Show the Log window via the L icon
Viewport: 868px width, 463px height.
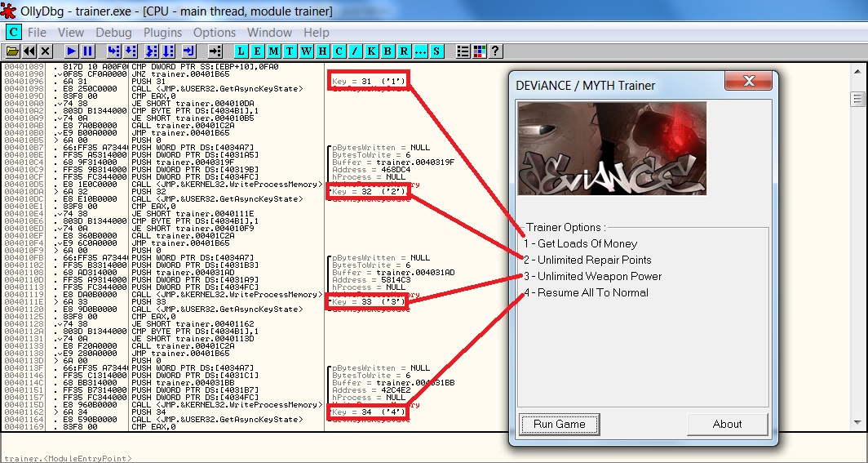pos(241,51)
